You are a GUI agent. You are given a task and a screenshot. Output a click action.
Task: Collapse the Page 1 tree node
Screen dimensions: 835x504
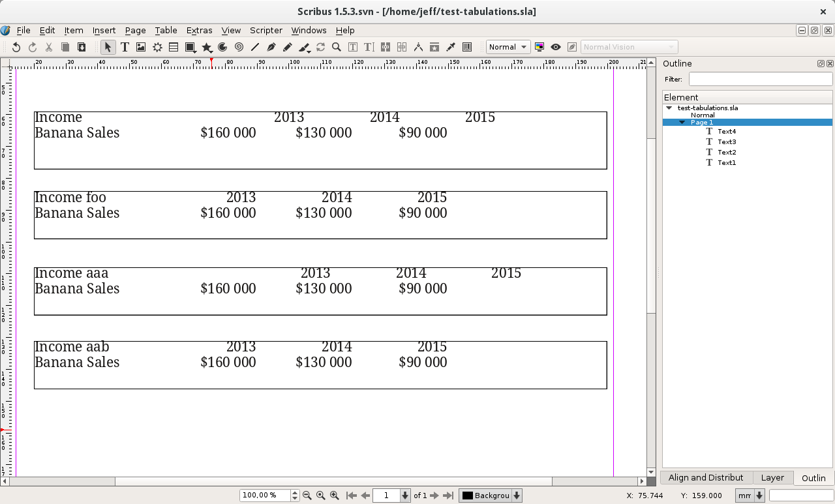[x=682, y=123]
